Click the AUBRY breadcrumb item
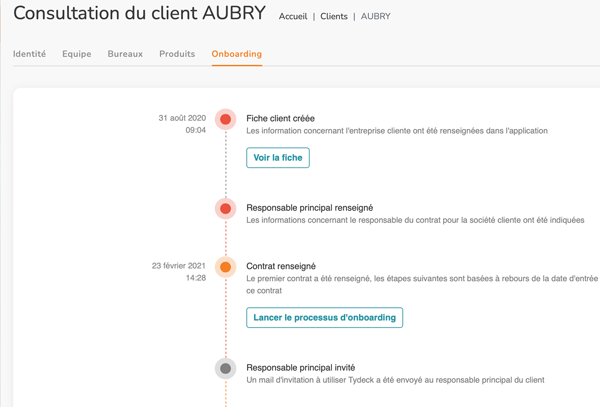 coord(376,17)
